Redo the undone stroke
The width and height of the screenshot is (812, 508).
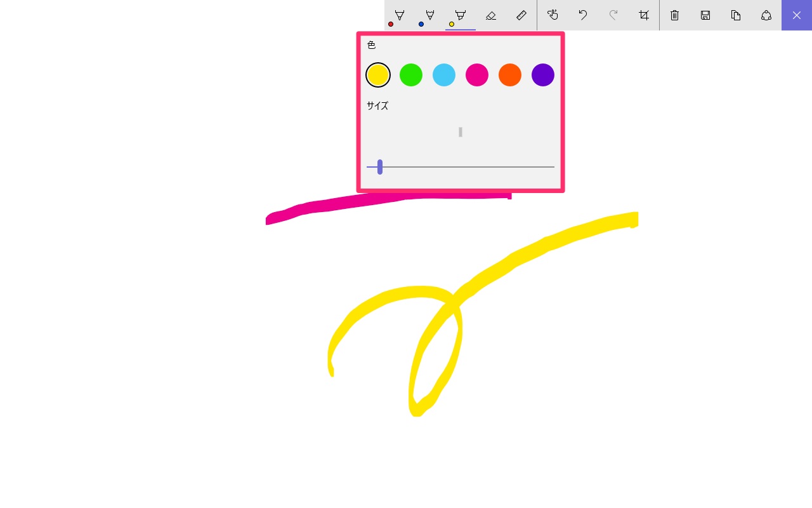(613, 15)
